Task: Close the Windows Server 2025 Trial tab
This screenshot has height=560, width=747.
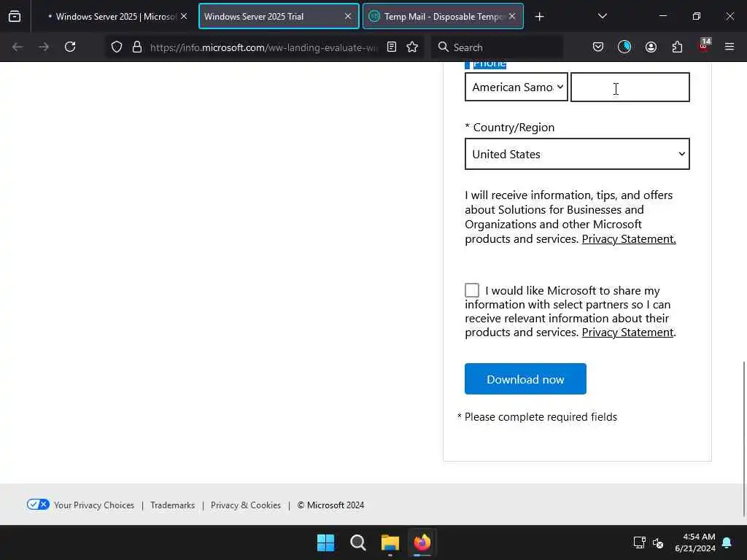Action: (x=348, y=16)
